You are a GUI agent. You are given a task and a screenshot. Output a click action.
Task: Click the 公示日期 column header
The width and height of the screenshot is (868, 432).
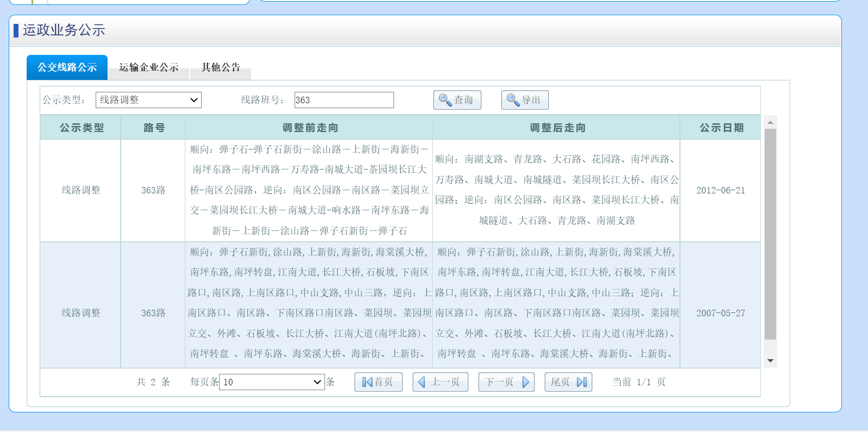point(721,128)
